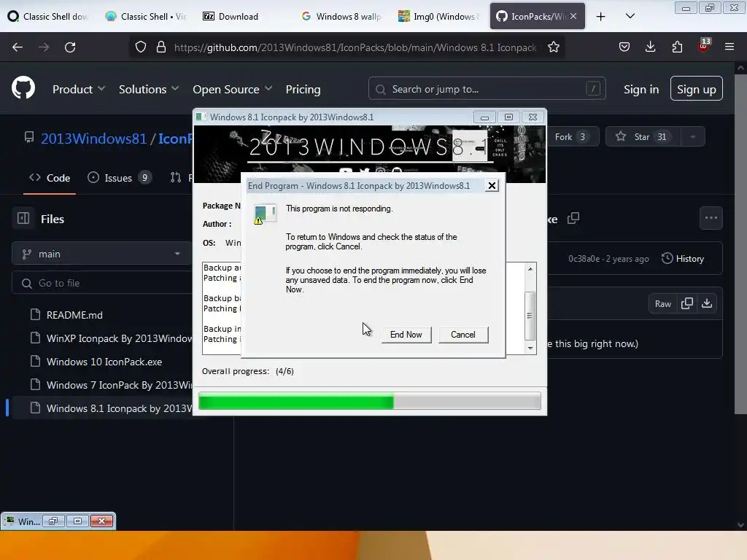The height and width of the screenshot is (560, 747).
Task: Maximize the minimized Win... taskbar window
Action: pyautogui.click(x=77, y=521)
